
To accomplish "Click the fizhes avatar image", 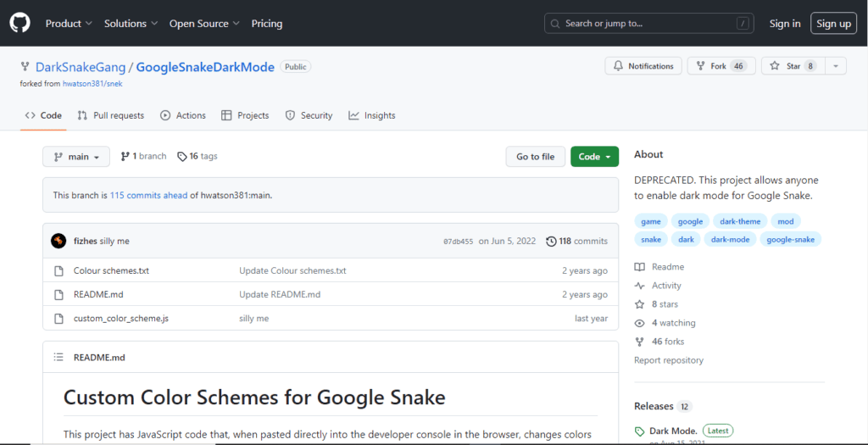I will pos(58,241).
